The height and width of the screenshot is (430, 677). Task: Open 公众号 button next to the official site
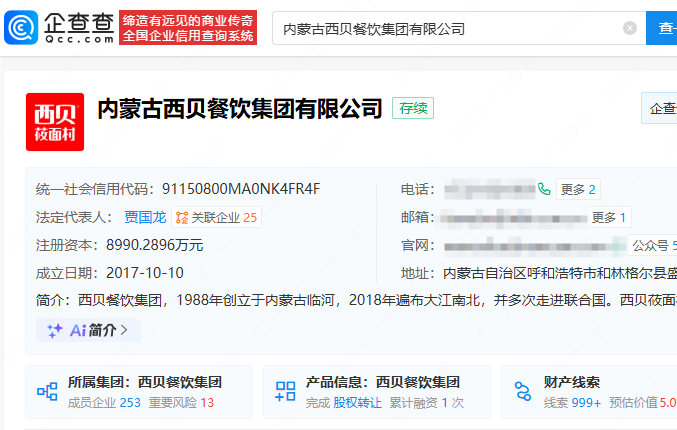pyautogui.click(x=653, y=246)
